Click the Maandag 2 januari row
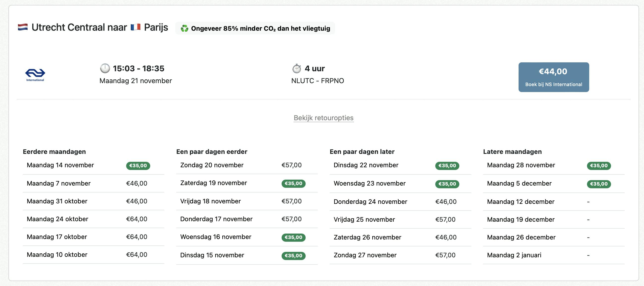This screenshot has height=286, width=644. pos(514,255)
